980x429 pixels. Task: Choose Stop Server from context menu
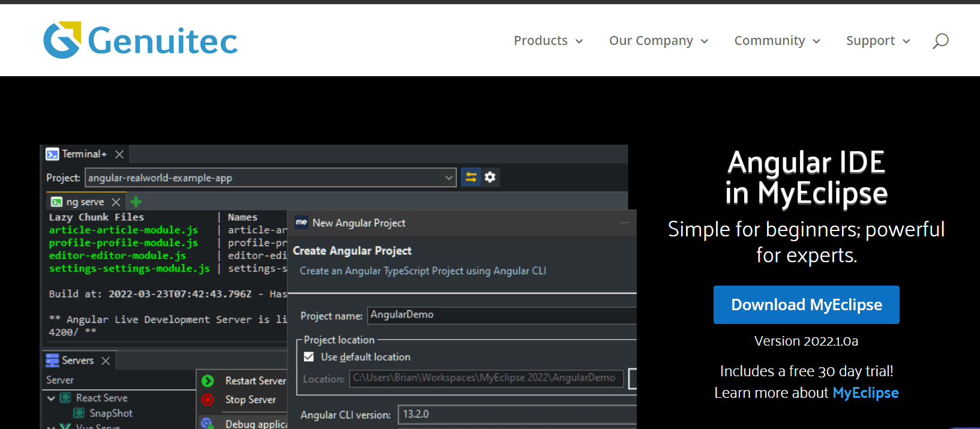pyautogui.click(x=251, y=400)
